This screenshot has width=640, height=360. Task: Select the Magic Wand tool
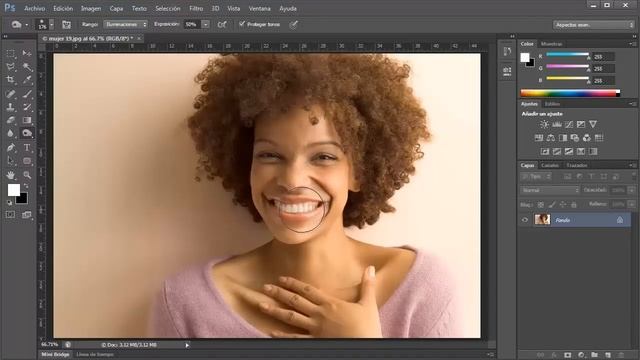pos(27,67)
